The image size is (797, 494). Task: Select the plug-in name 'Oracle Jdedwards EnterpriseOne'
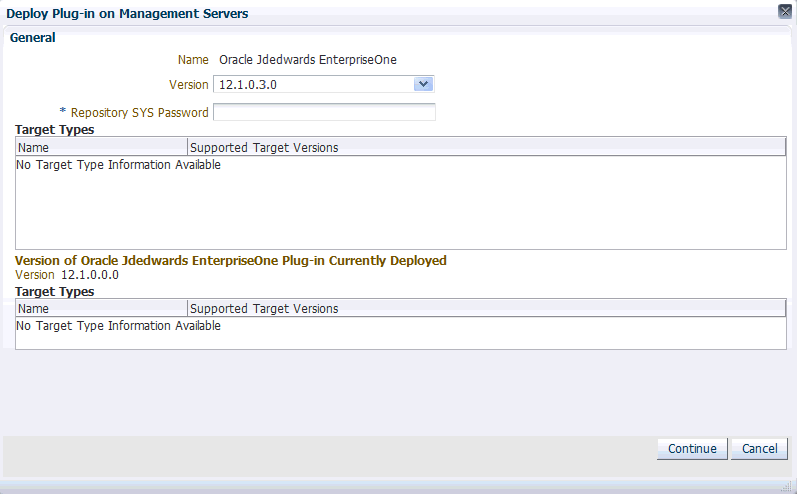(308, 59)
